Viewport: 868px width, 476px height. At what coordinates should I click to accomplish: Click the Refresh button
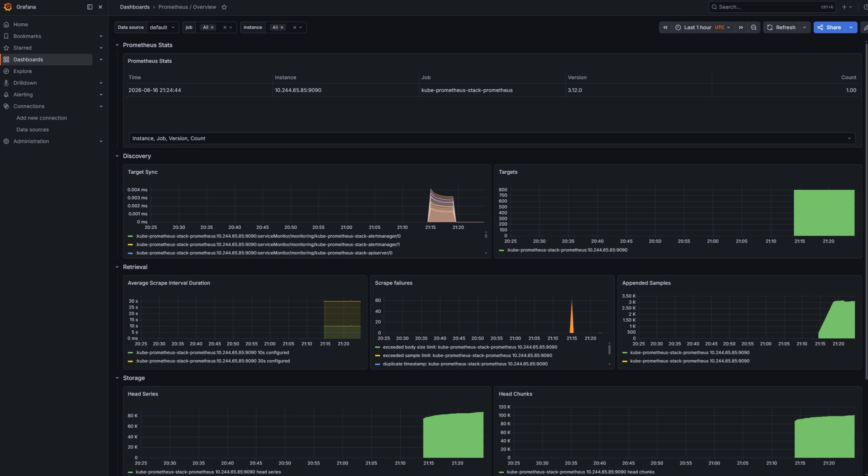pos(781,27)
